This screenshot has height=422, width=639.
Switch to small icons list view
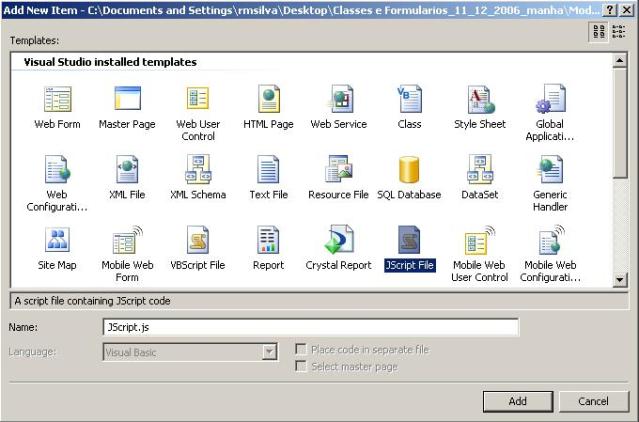pos(618,32)
